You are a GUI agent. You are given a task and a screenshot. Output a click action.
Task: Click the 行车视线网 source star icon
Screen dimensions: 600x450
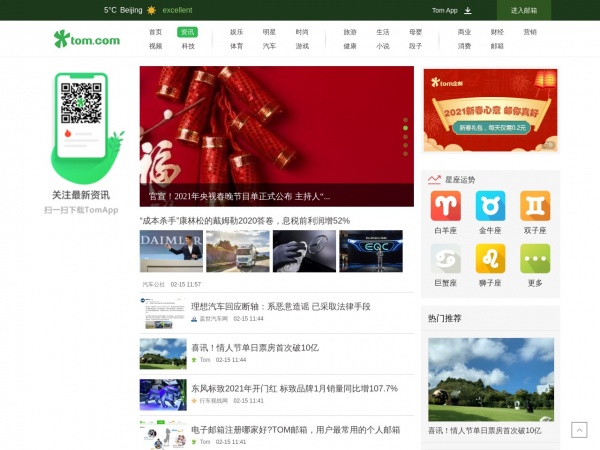click(x=194, y=401)
